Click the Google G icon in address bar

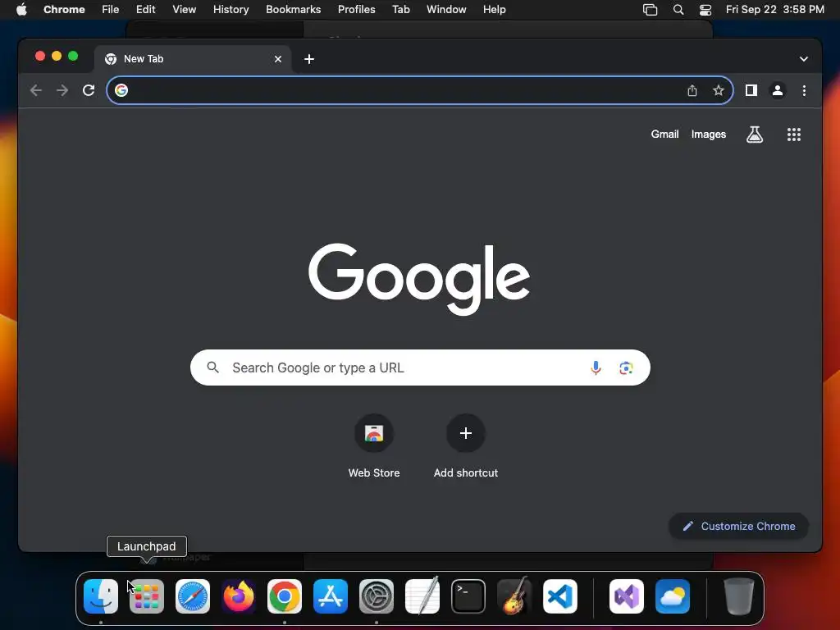point(121,90)
